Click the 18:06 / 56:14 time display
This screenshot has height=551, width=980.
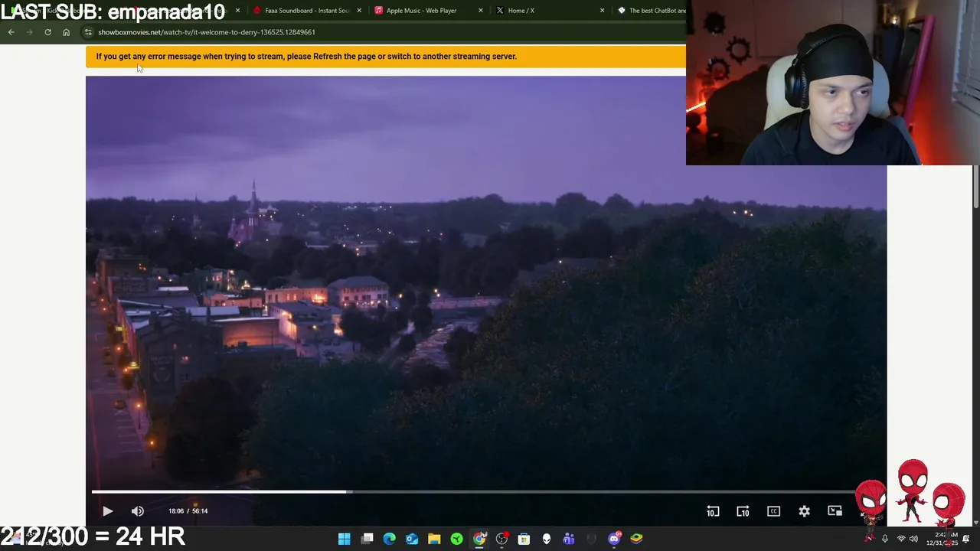click(x=188, y=511)
